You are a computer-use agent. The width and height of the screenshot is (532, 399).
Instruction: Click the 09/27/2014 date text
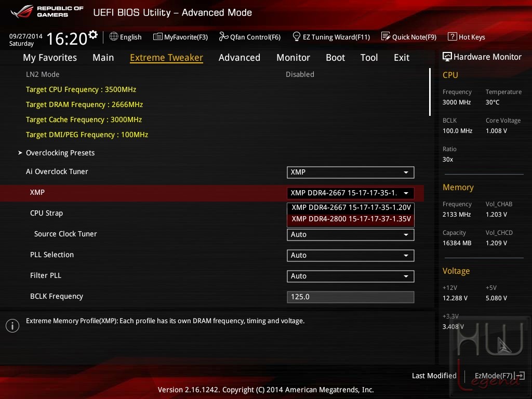[x=26, y=36]
